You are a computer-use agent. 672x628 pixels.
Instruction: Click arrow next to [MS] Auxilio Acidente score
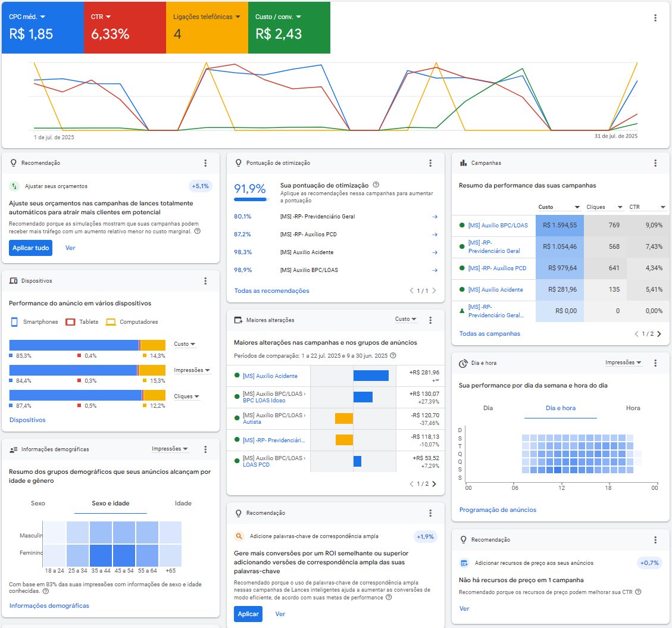click(x=435, y=252)
